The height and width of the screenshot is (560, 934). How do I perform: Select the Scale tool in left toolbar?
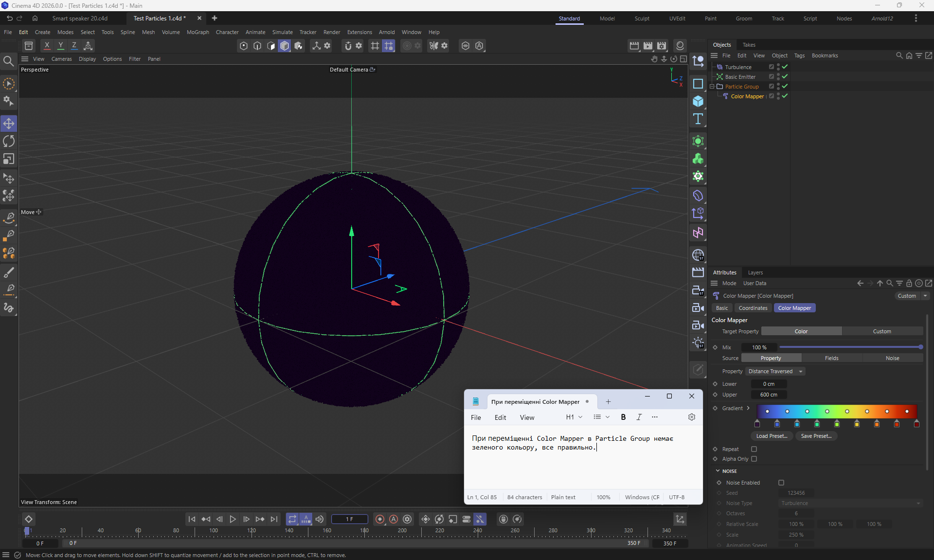click(x=9, y=159)
